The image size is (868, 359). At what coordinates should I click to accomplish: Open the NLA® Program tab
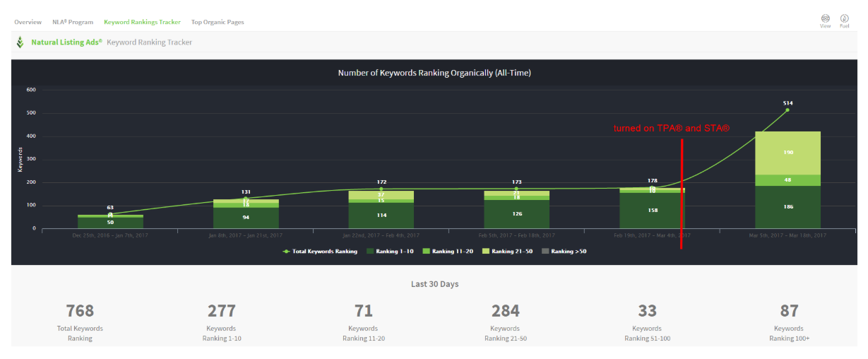coord(73,22)
